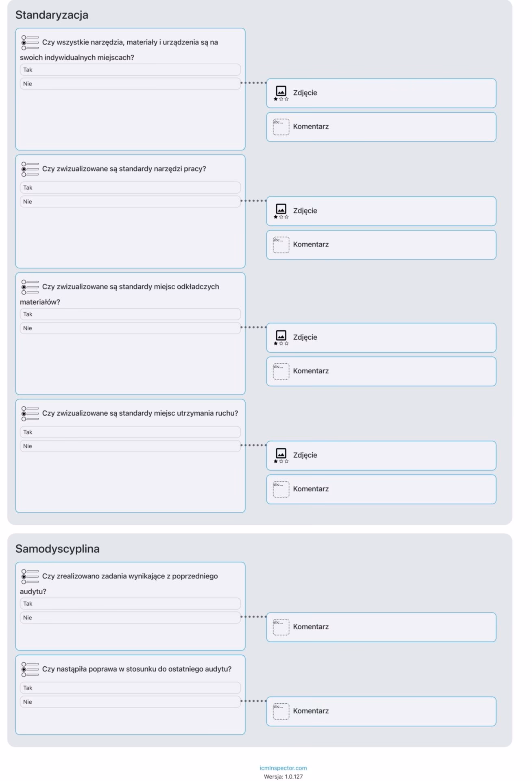Open Komentarz field for work tools standards

pos(381,245)
